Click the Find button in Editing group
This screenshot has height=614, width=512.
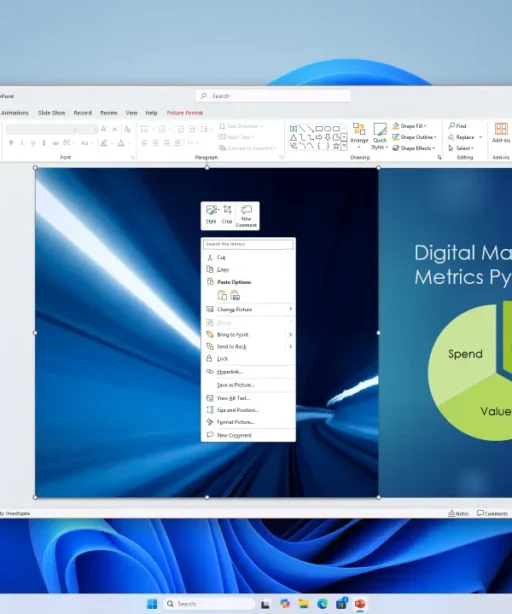458,126
